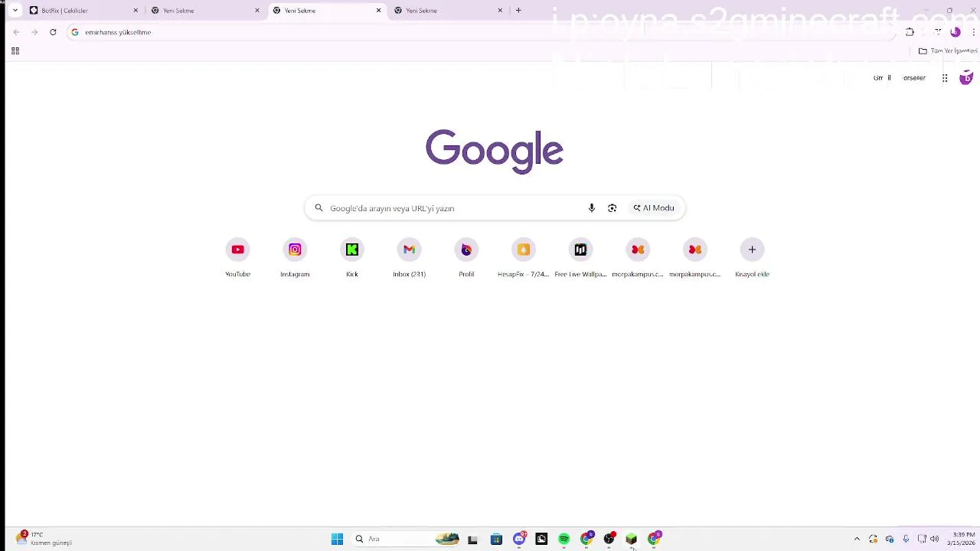Viewport: 980px width, 551px height.
Task: Open the Google apps grid
Action: tap(945, 78)
